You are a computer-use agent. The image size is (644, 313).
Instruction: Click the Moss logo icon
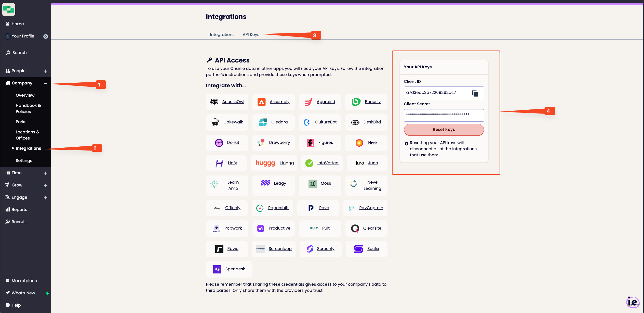pyautogui.click(x=313, y=183)
